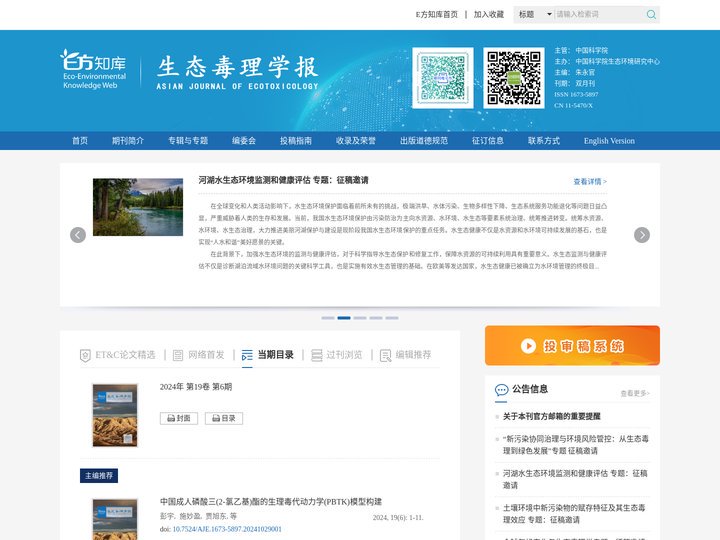Click the black QR code image

pos(514,78)
